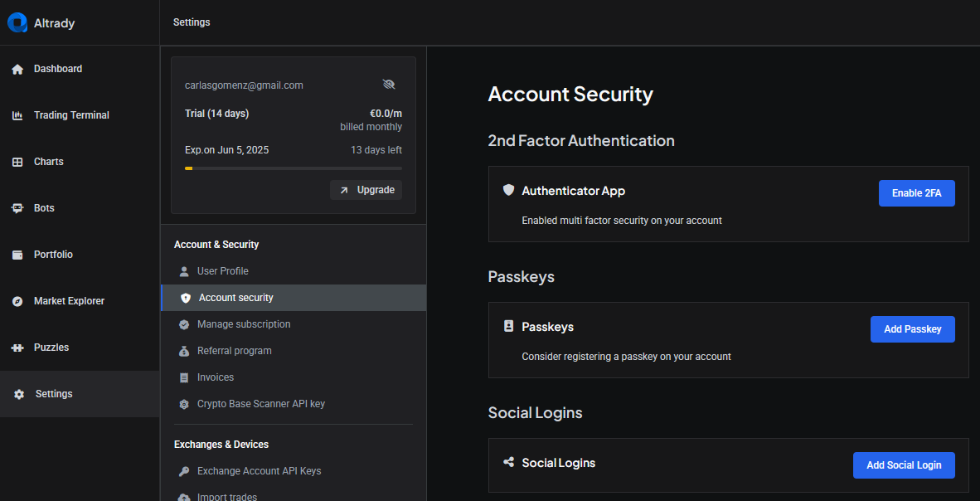This screenshot has width=980, height=501.
Task: Click the Passkeys card icon
Action: (509, 326)
